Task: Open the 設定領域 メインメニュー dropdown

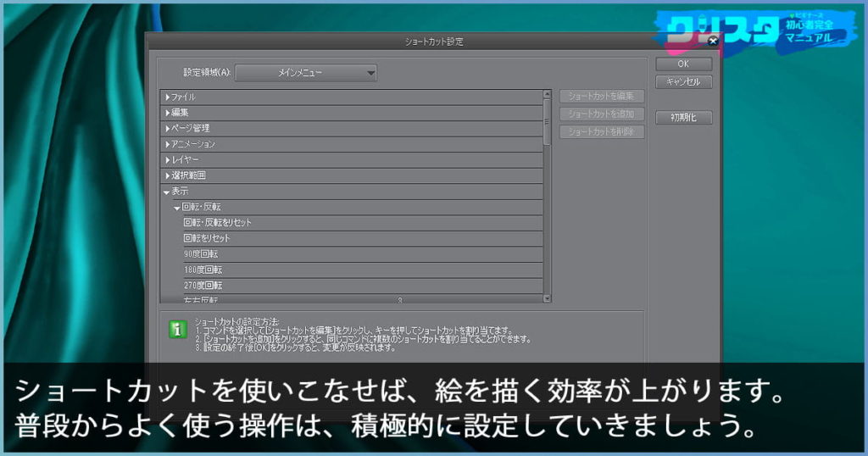Action: 306,73
